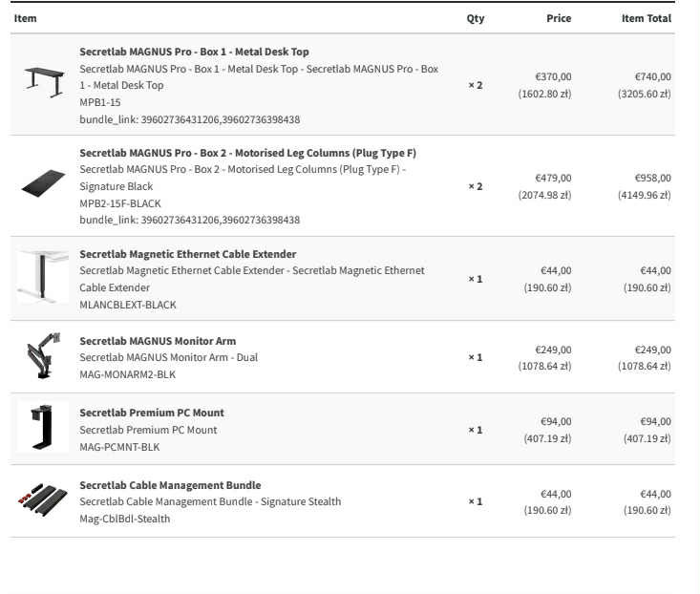Click the MPB1-15 SKU text
700x594 pixels.
coord(99,102)
